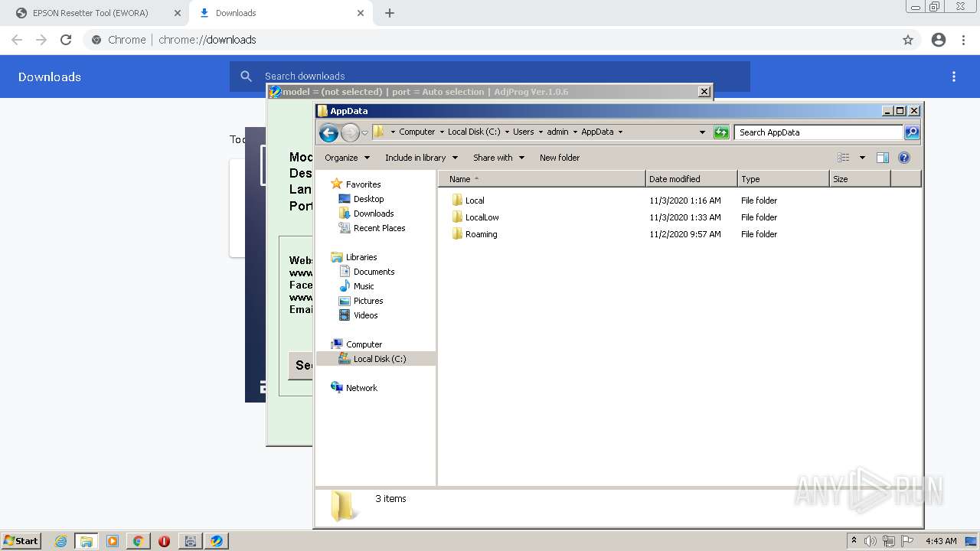Click the Explorer Back arrow button
Screen dimensions: 980x551
pyautogui.click(x=328, y=132)
